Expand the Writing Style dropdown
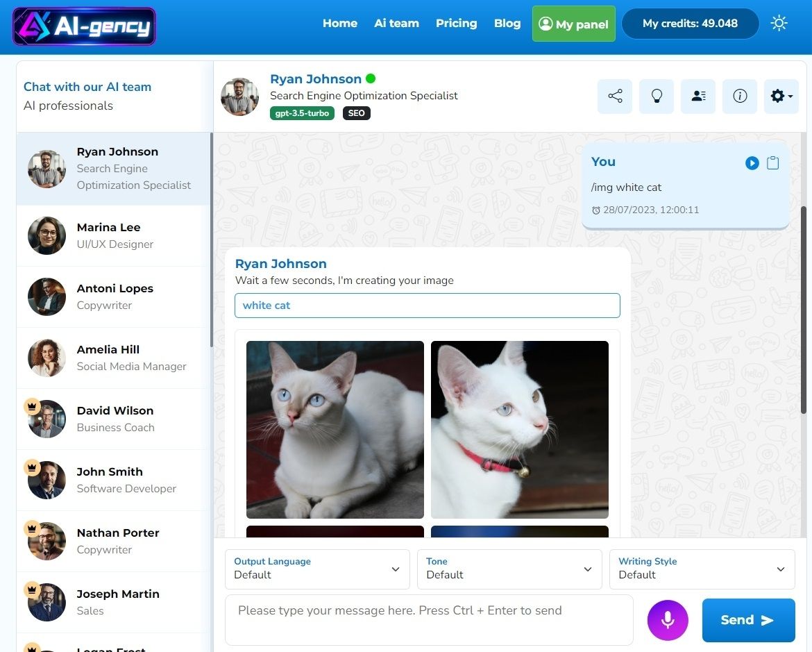Viewport: 812px width, 652px height. [702, 569]
